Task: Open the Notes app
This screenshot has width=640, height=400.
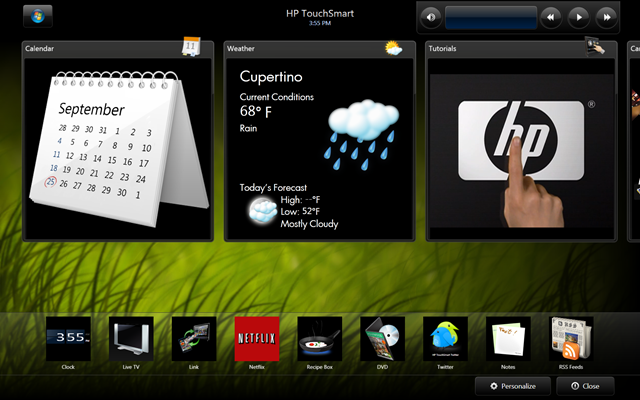Action: [508, 339]
